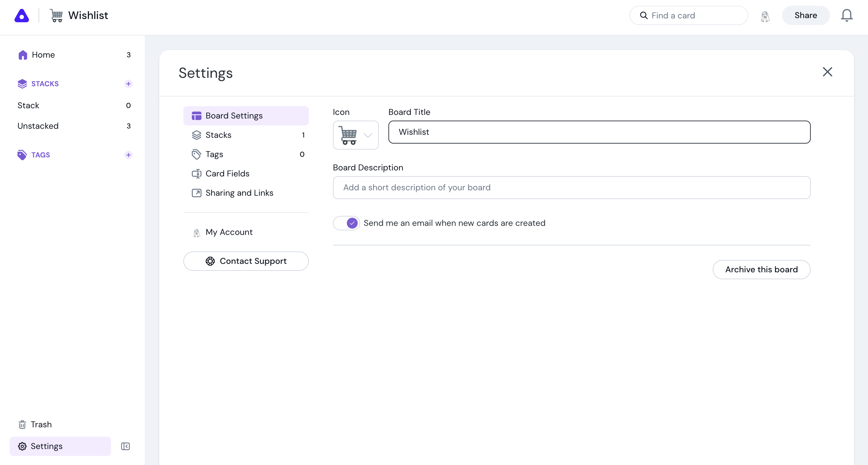
Task: Click the Contact Support button
Action: [246, 261]
